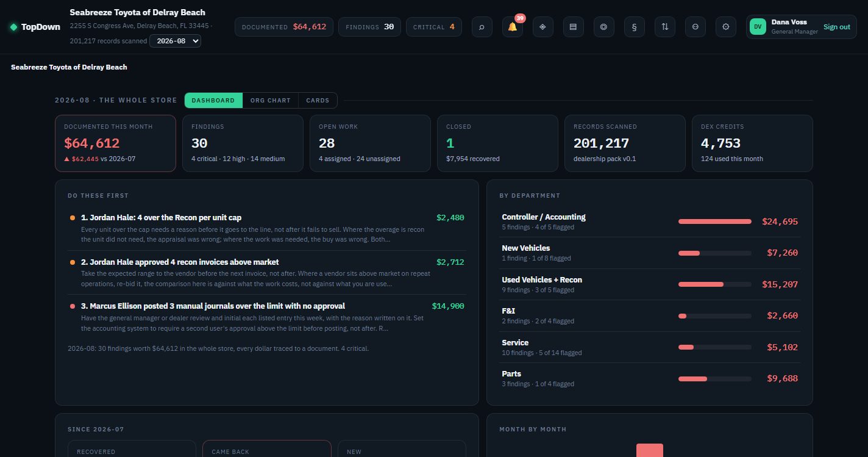
Task: Open finding 2 recon invoices above market
Action: [267, 272]
